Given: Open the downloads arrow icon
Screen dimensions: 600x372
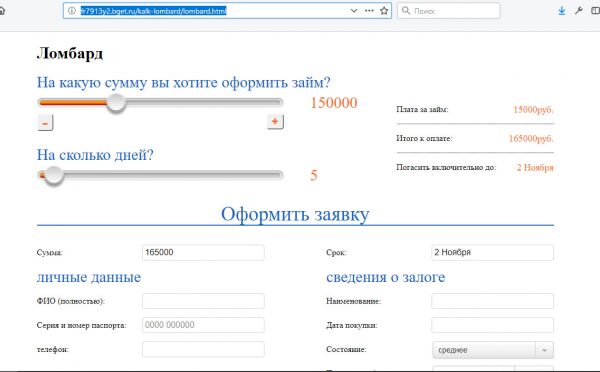Looking at the screenshot, I should [x=562, y=11].
